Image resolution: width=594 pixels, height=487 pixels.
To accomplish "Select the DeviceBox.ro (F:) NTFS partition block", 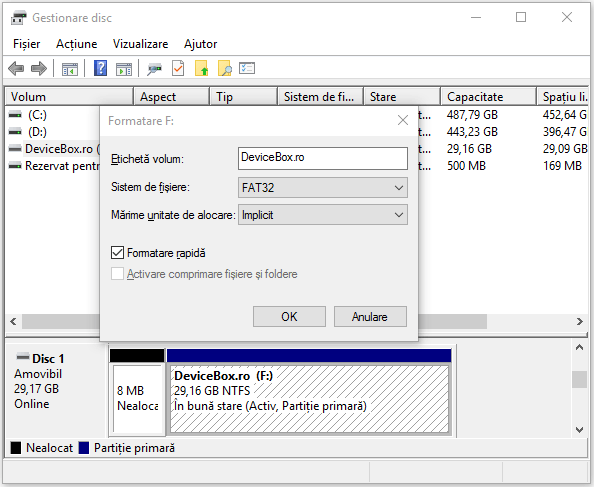I will 309,398.
